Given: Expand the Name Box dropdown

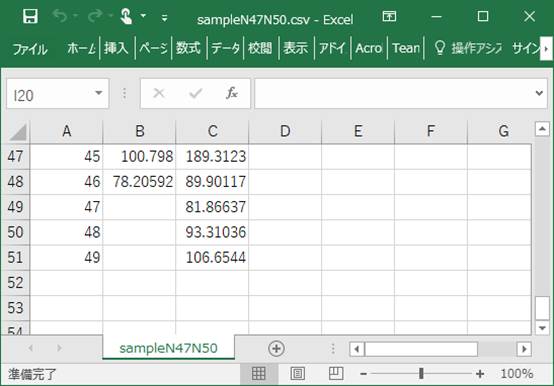Looking at the screenshot, I should click(99, 93).
